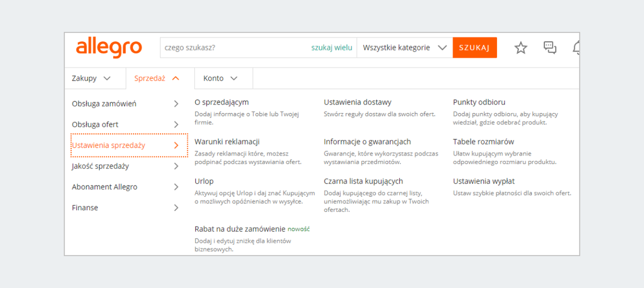Expand chevron next to Abonament Allegro
This screenshot has width=644, height=288.
pos(176,187)
